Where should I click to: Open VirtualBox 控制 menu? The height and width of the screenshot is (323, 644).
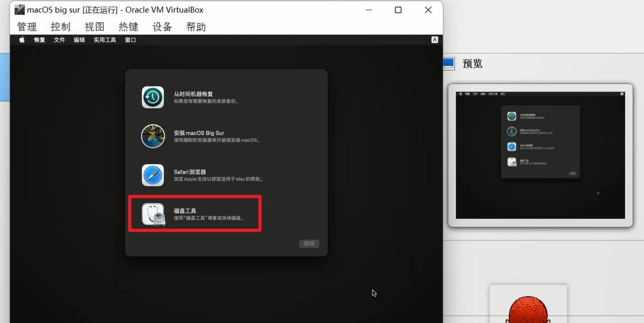tap(61, 27)
